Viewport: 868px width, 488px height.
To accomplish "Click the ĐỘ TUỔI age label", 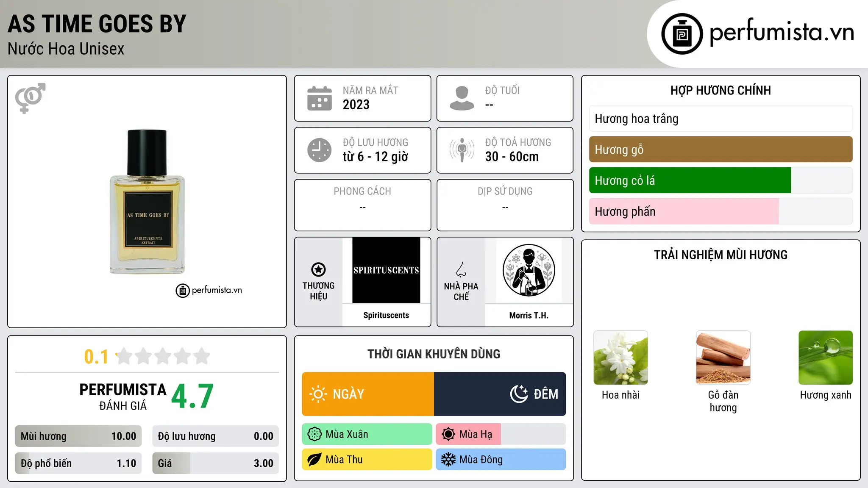I will (503, 91).
